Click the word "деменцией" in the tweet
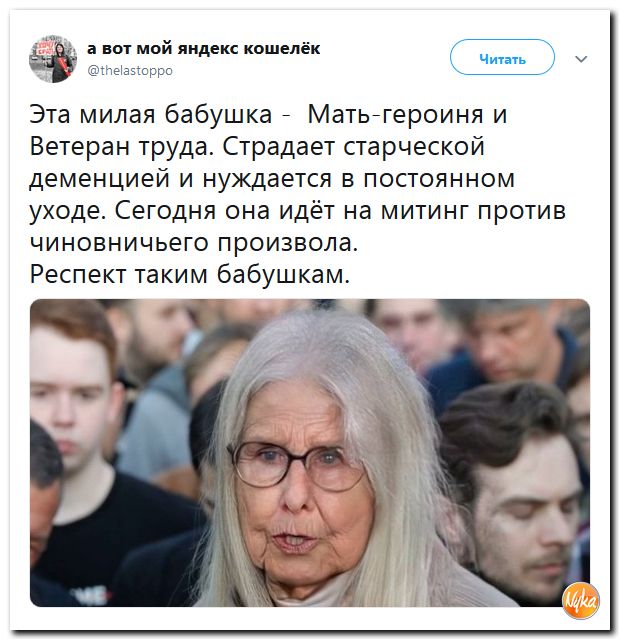621x641 pixels. [100, 179]
